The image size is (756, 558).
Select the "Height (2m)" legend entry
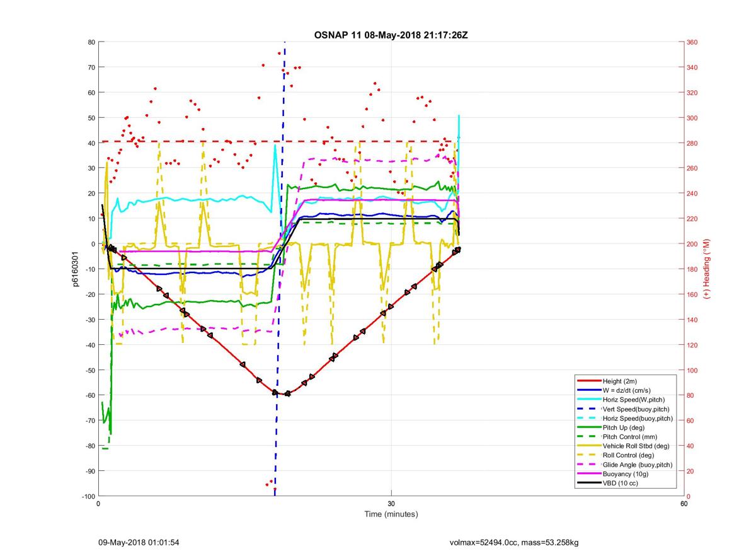pyautogui.click(x=620, y=381)
